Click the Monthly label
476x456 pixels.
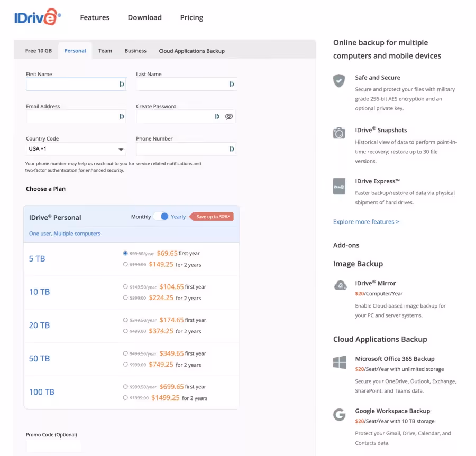[141, 217]
